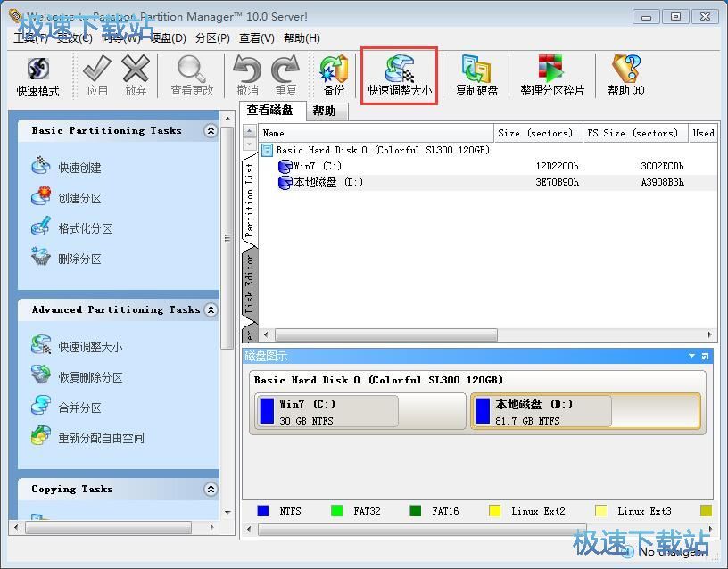The width and height of the screenshot is (728, 569).
Task: Click partition list scroll right arrow
Action: [709, 334]
